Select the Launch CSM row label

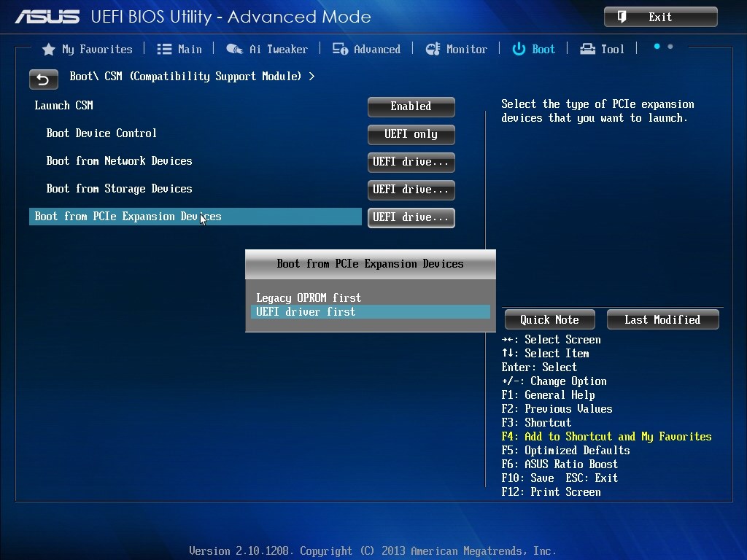pyautogui.click(x=64, y=105)
